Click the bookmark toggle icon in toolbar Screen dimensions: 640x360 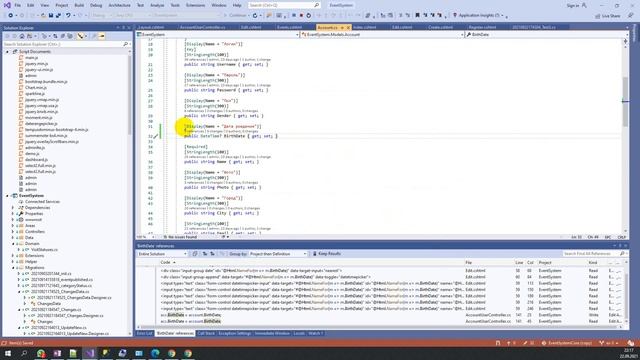pyautogui.click(x=417, y=16)
